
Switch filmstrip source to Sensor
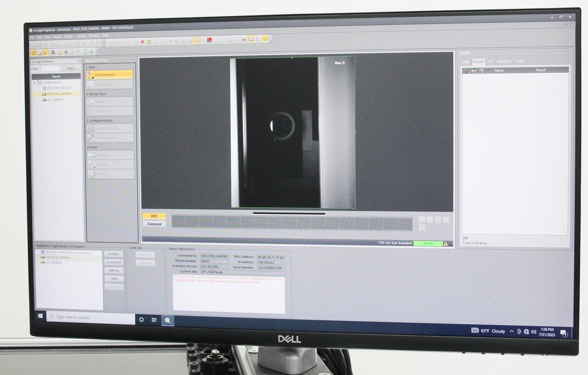pos(154,224)
